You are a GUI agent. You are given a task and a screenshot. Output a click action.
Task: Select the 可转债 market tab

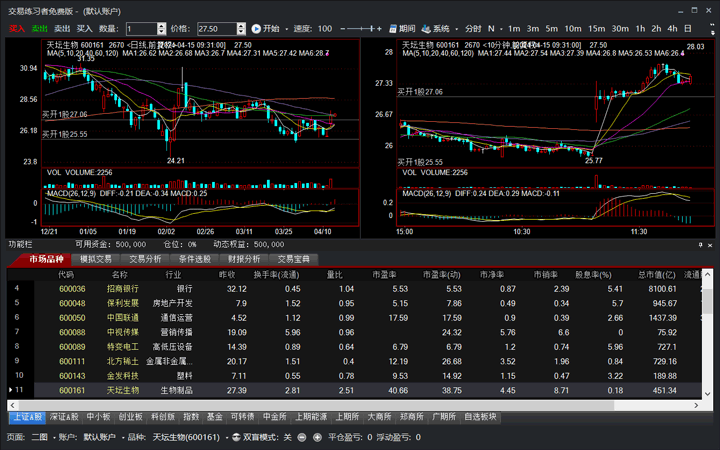point(242,417)
